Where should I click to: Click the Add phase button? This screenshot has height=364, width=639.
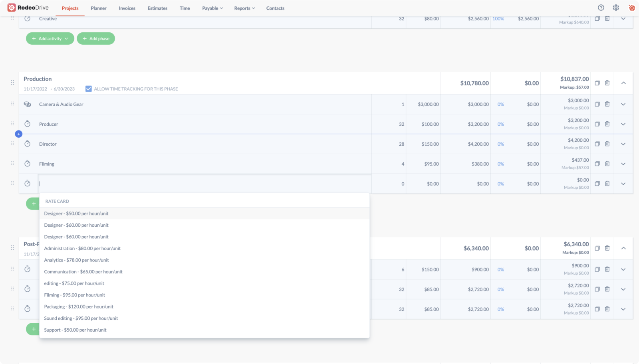coord(96,39)
